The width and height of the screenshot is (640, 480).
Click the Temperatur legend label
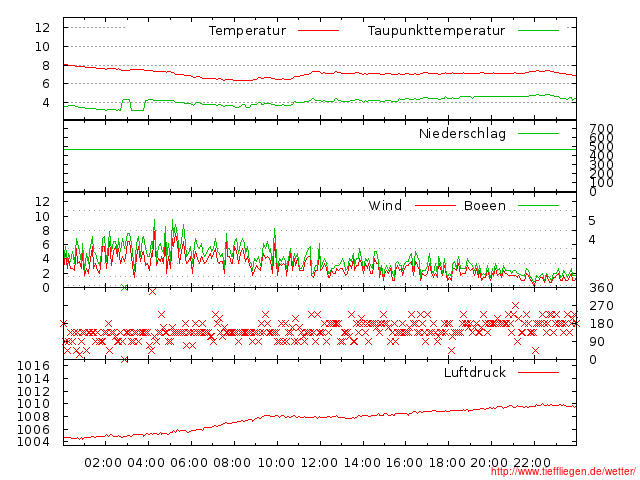click(247, 31)
